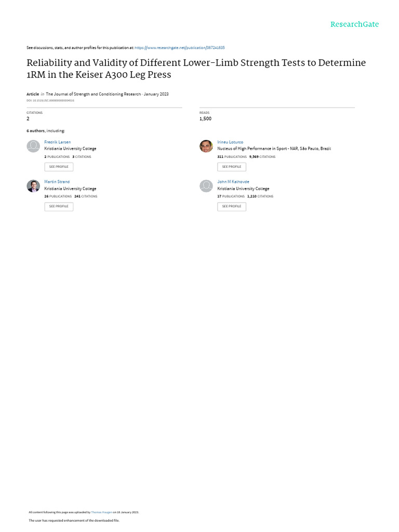Click the ResearchGate logo

click(x=354, y=24)
